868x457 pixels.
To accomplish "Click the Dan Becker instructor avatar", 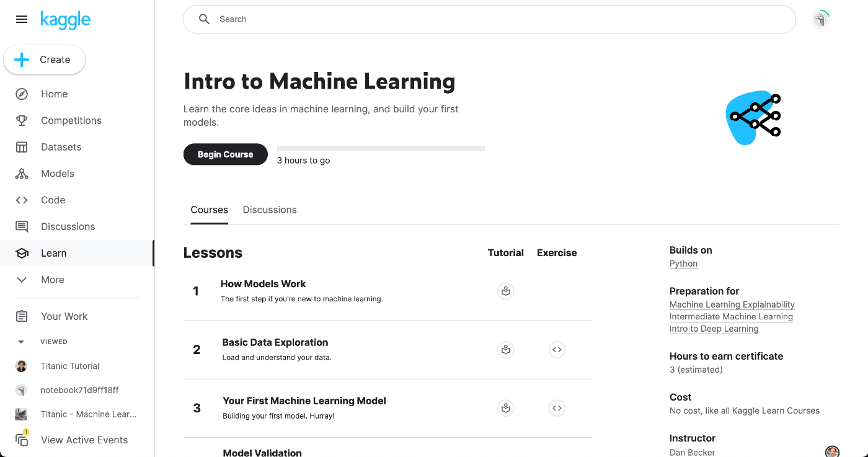I will [x=832, y=451].
